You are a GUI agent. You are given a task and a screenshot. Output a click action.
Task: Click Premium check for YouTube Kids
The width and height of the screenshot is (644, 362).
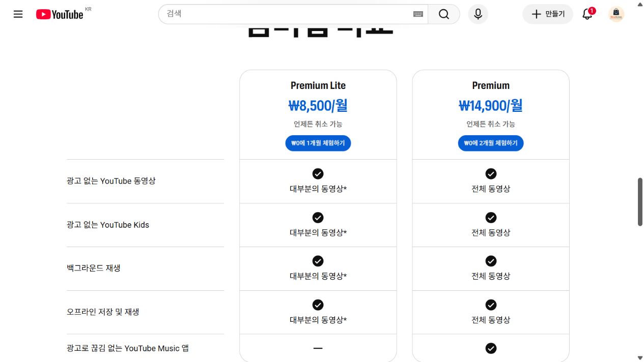(491, 218)
